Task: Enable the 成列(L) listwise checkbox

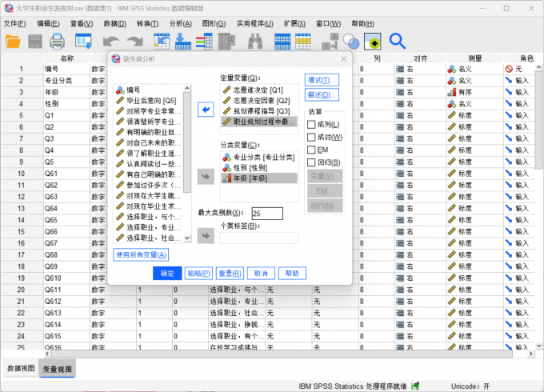Action: 311,125
